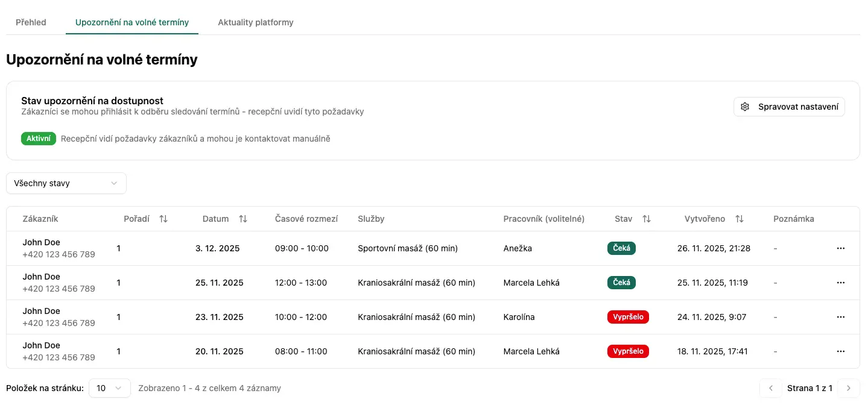Image resolution: width=868 pixels, height=414 pixels.
Task: Click the green Aktivní status badge
Action: [39, 139]
